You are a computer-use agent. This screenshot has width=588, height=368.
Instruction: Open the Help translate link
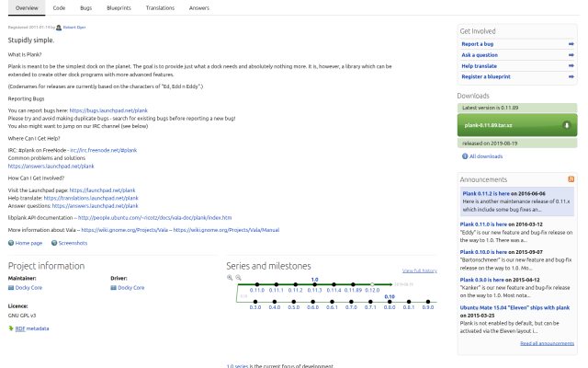pos(480,65)
